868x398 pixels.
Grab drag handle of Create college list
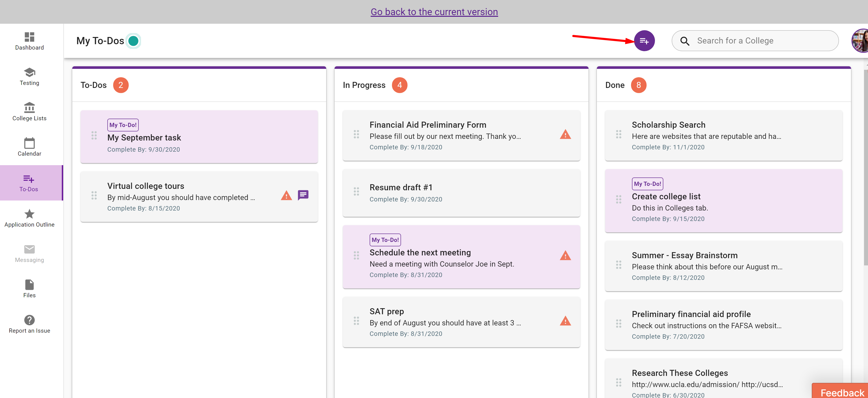619,200
